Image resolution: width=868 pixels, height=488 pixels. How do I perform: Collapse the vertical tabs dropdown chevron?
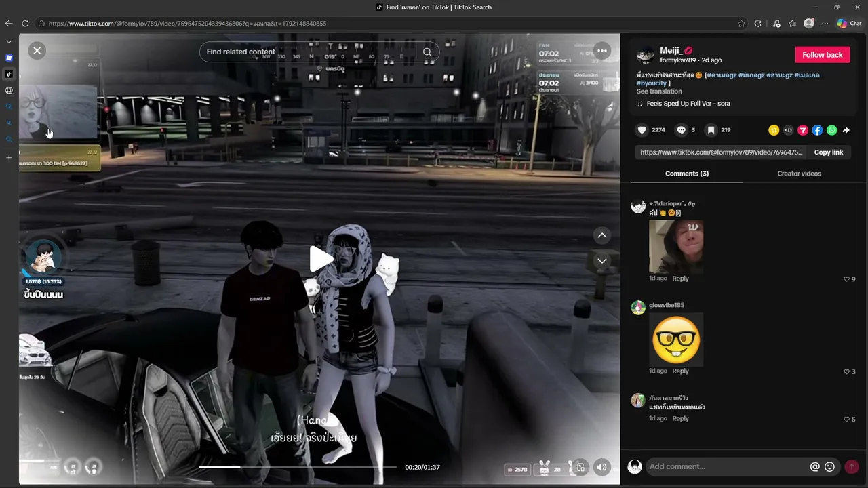pos(9,42)
